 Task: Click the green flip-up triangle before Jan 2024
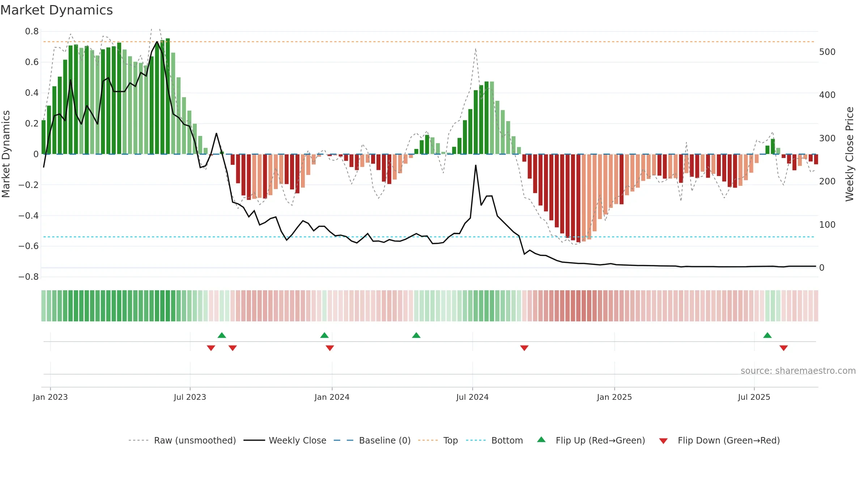(324, 335)
